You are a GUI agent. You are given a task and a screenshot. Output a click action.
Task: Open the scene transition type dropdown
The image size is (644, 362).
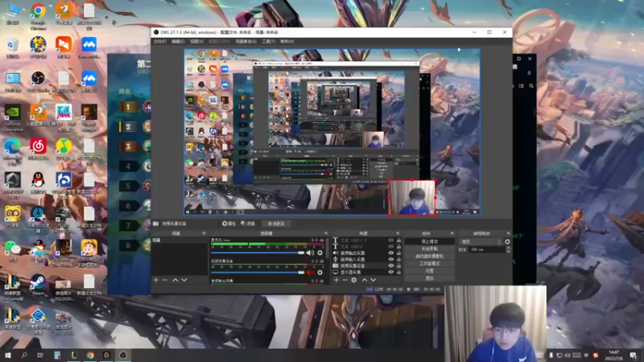480,242
